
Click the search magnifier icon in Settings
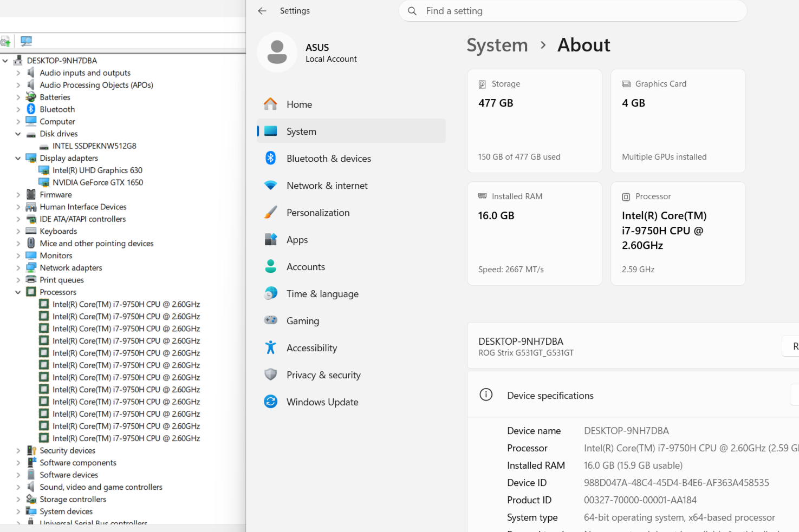pyautogui.click(x=412, y=11)
